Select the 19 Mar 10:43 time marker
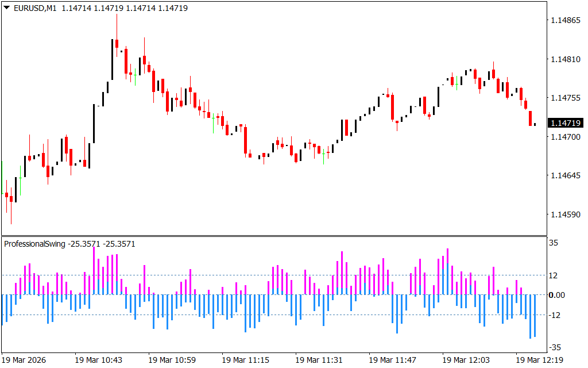Screen dimensions: 588x368 (x=98, y=360)
